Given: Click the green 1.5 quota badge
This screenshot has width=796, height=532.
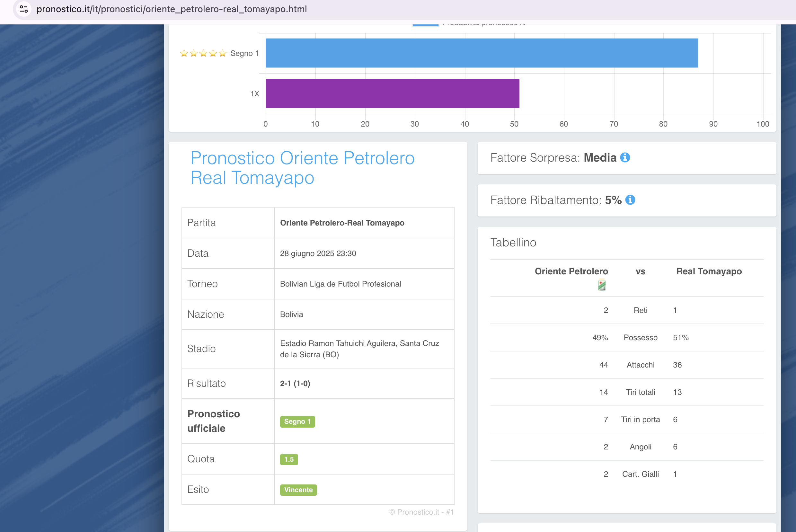Looking at the screenshot, I should (289, 459).
